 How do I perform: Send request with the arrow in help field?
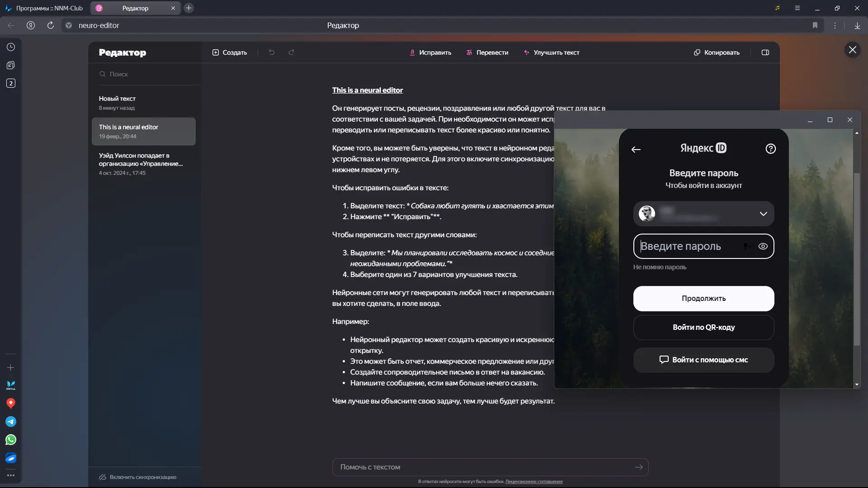639,467
